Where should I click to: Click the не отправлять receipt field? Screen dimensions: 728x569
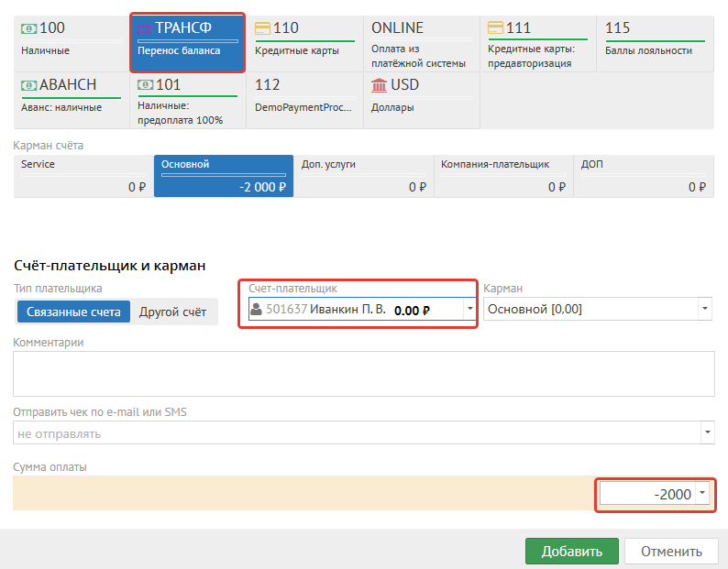(x=357, y=432)
